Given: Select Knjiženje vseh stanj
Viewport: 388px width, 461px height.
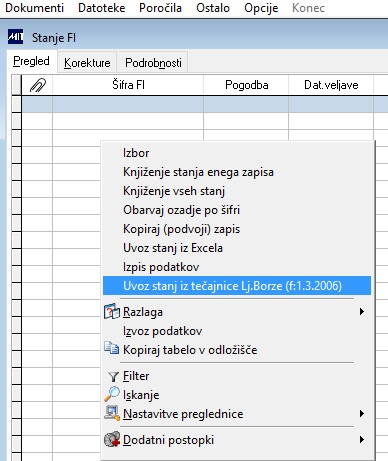Looking at the screenshot, I should [237, 191].
